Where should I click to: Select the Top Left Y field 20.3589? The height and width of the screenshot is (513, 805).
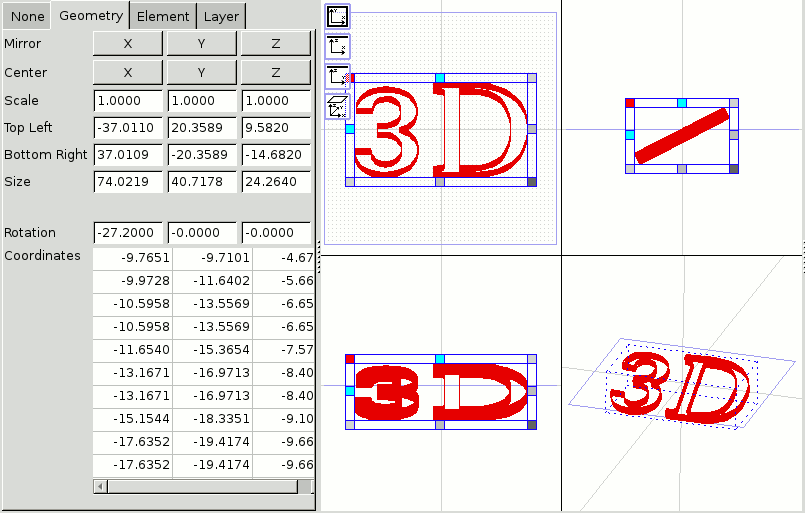coord(201,128)
